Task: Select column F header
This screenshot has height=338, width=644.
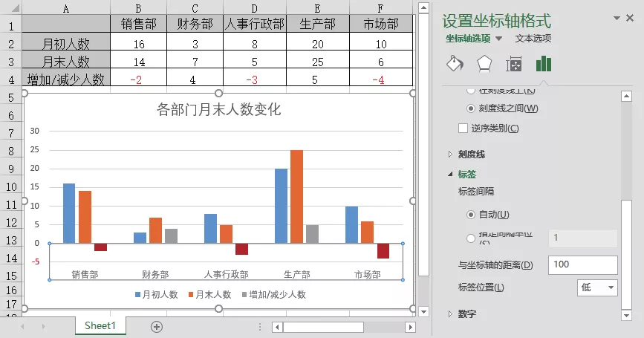Action: pyautogui.click(x=381, y=8)
